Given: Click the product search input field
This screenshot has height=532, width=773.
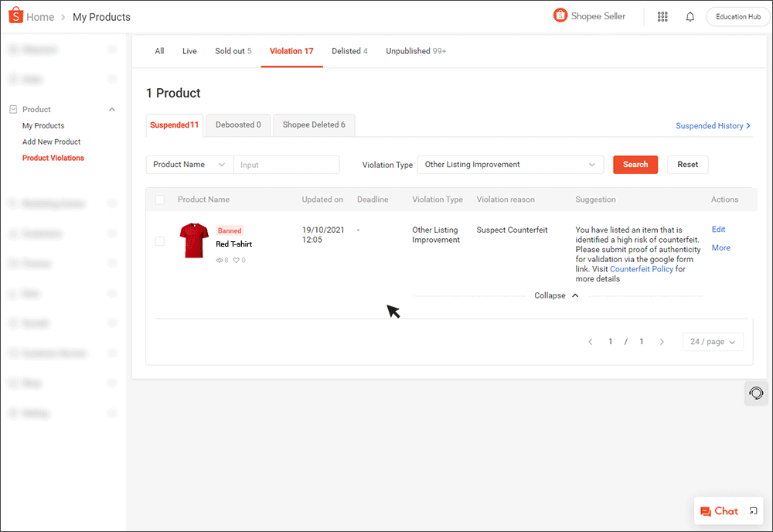Looking at the screenshot, I should (286, 165).
